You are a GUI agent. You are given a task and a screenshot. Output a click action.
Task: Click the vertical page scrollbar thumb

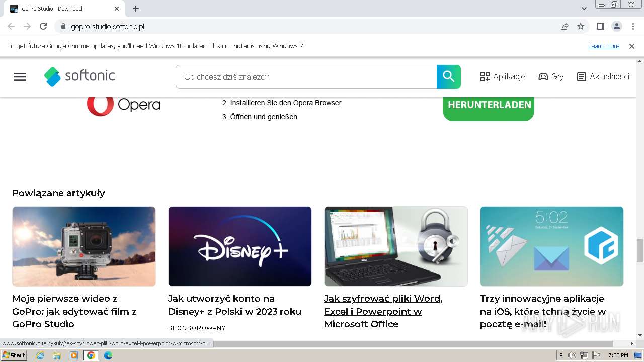pos(640,250)
